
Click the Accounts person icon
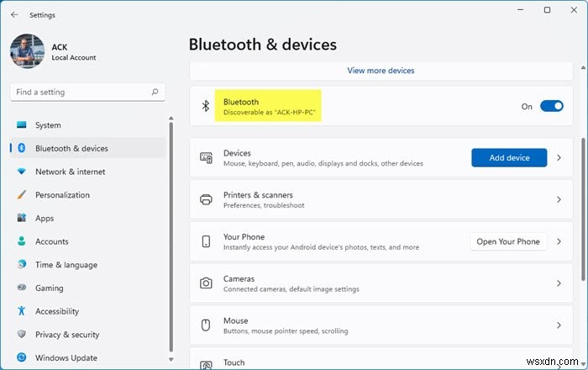pos(22,240)
